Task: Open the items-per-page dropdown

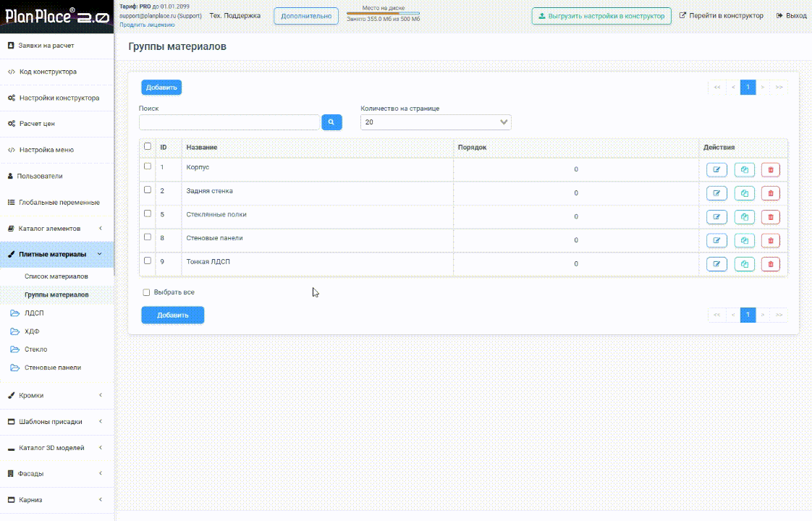Action: (436, 122)
